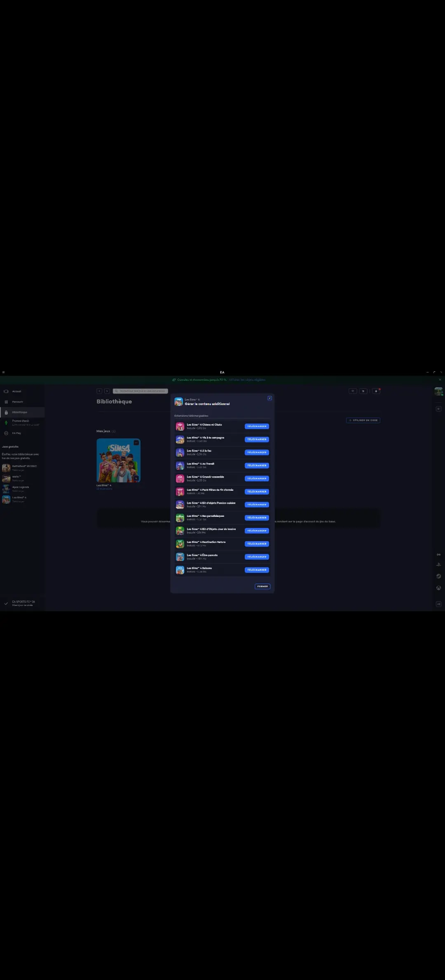Download Kit d'objets Passion cuisine
The width and height of the screenshot is (445, 980).
[257, 504]
